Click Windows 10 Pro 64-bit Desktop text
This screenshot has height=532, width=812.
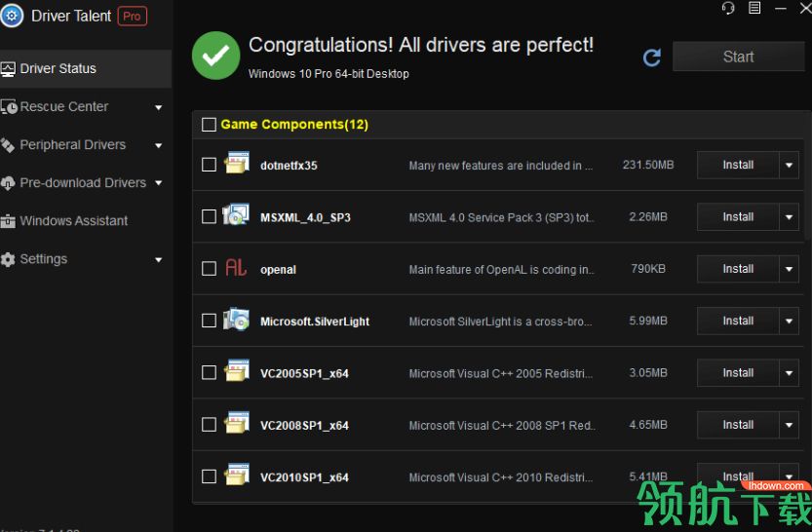coord(329,74)
